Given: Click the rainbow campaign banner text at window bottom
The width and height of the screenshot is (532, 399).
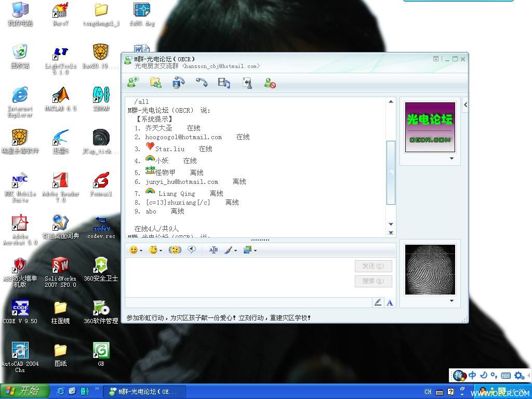Looking at the screenshot, I should [219, 318].
